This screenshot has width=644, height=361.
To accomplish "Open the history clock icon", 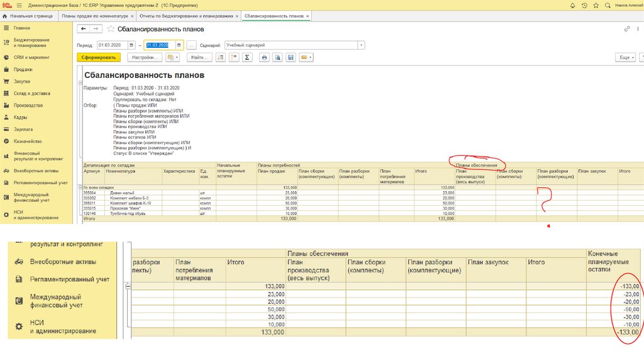I will [585, 5].
